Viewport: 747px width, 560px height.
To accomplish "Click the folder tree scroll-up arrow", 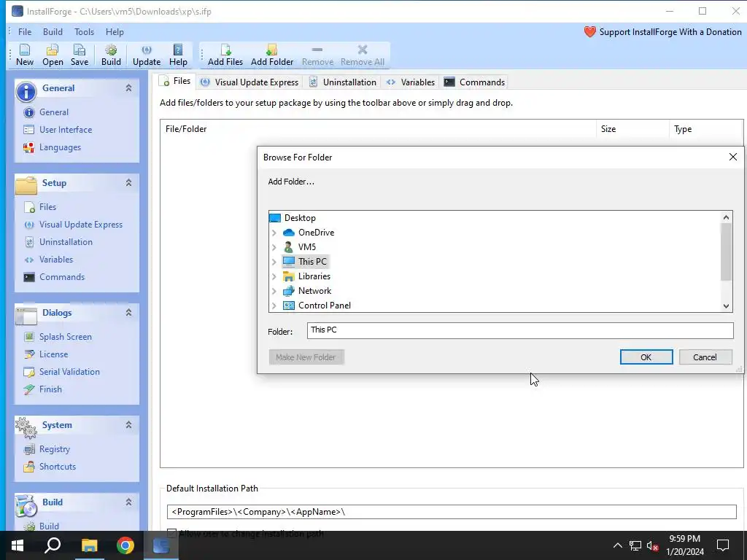I will tap(726, 217).
